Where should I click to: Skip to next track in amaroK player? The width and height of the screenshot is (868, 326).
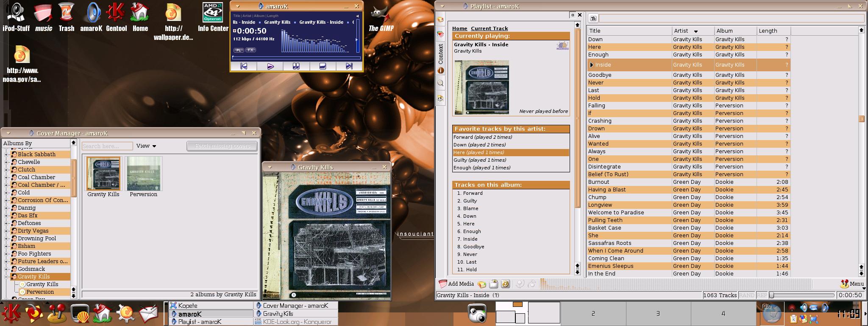349,66
